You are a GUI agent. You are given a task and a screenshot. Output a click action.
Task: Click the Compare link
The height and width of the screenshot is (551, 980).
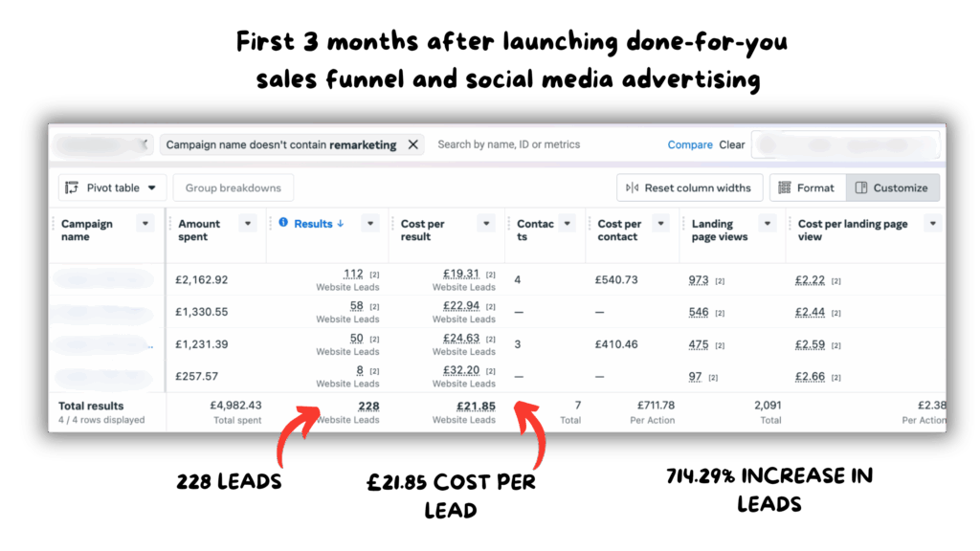click(690, 144)
